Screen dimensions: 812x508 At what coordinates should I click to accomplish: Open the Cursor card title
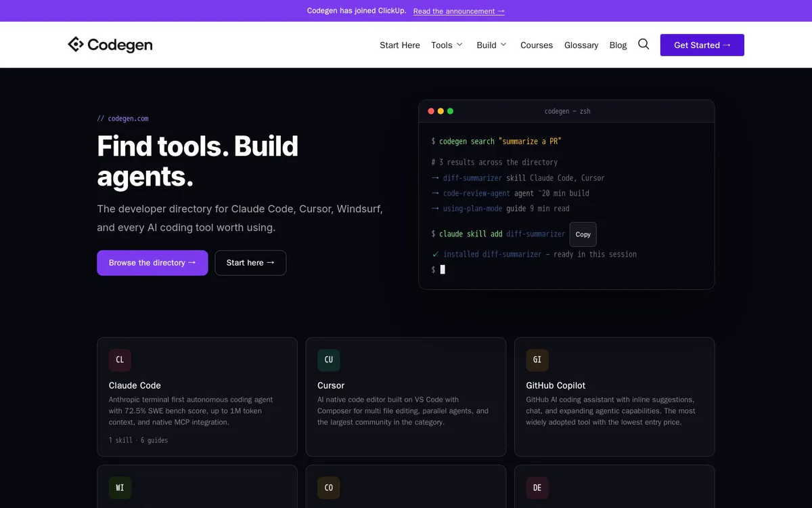331,385
